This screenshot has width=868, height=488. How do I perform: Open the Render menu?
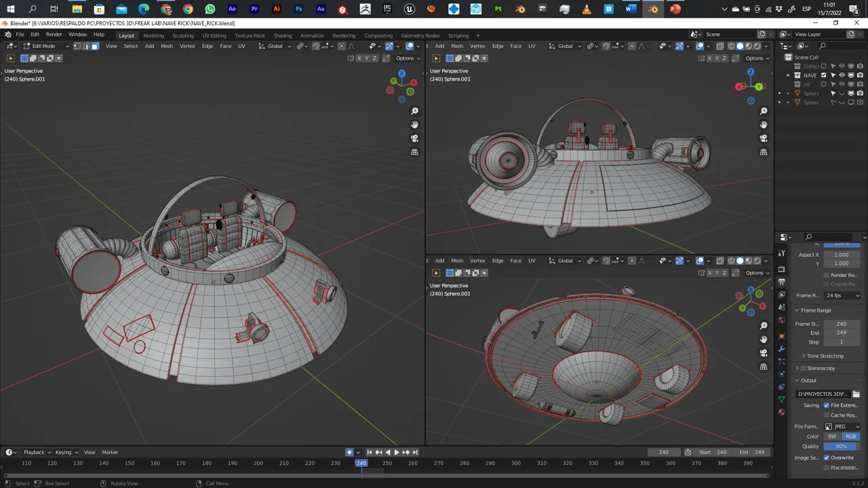(x=54, y=35)
